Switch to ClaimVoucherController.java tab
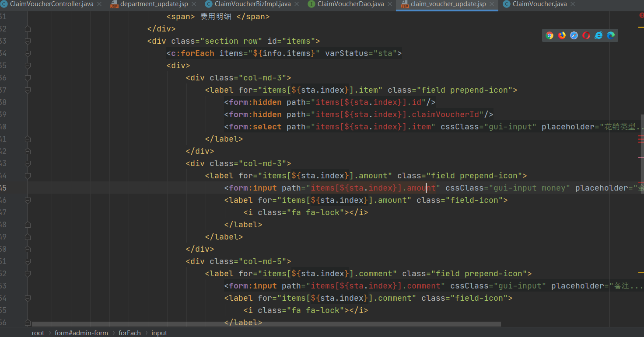644x337 pixels. [x=52, y=4]
